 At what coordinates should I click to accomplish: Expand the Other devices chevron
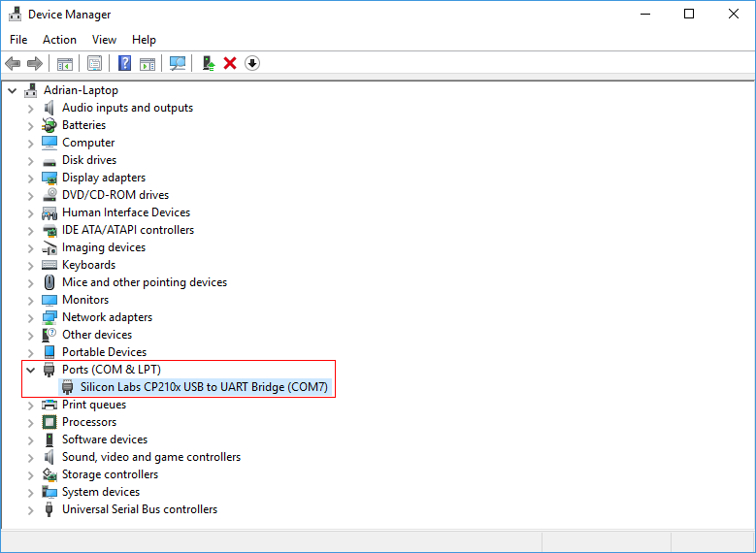click(x=30, y=335)
